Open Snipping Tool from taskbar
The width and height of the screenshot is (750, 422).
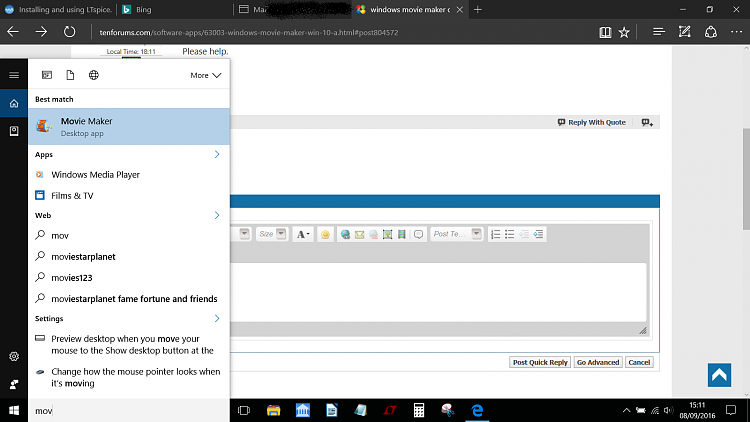tap(448, 411)
